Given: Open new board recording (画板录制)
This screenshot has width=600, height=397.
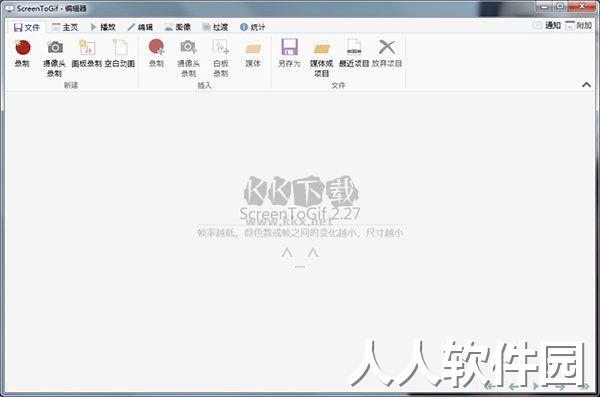Looking at the screenshot, I should click(x=87, y=53).
